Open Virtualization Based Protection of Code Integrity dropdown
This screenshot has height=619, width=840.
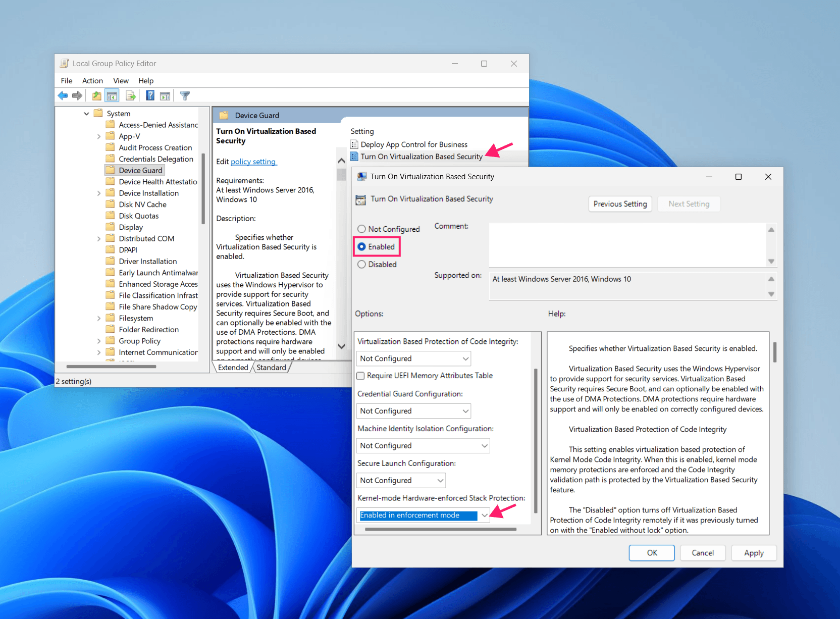pos(413,358)
